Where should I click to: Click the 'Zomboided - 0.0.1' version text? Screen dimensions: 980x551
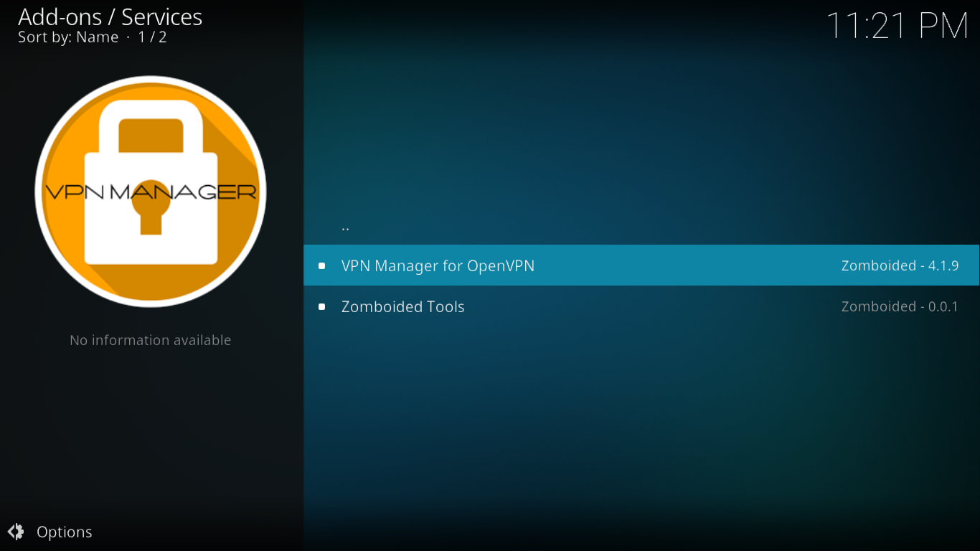pos(900,306)
